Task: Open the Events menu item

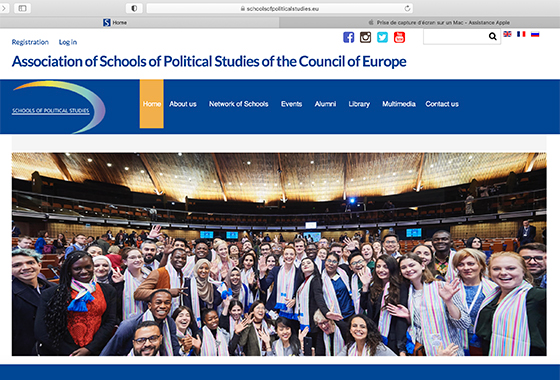Action: 291,104
